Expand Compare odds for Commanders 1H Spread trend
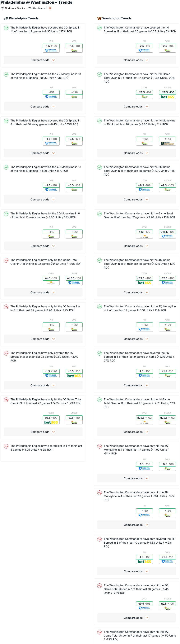This screenshot has width=180, height=644. click(x=136, y=60)
